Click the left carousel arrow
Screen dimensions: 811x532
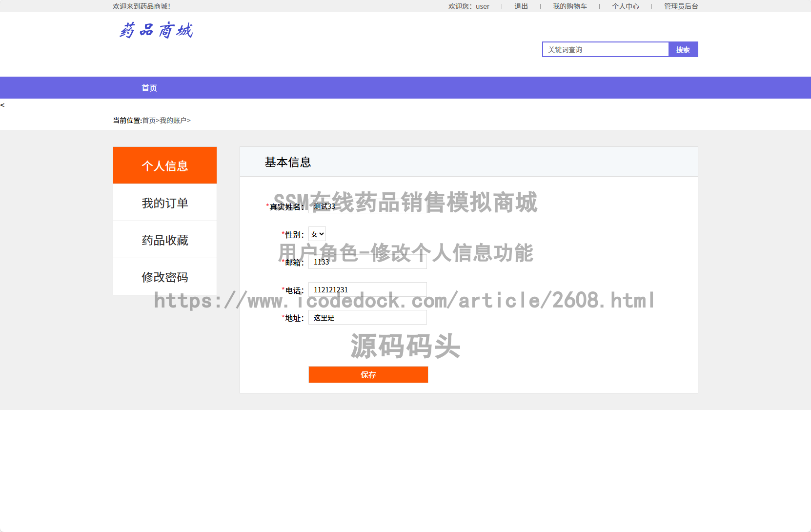pos(3,104)
